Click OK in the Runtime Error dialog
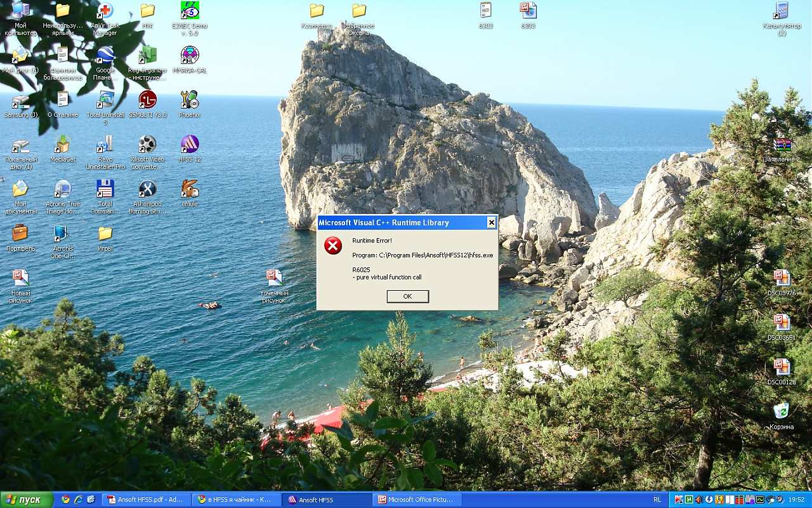Viewport: 812px width, 508px height. click(x=407, y=297)
